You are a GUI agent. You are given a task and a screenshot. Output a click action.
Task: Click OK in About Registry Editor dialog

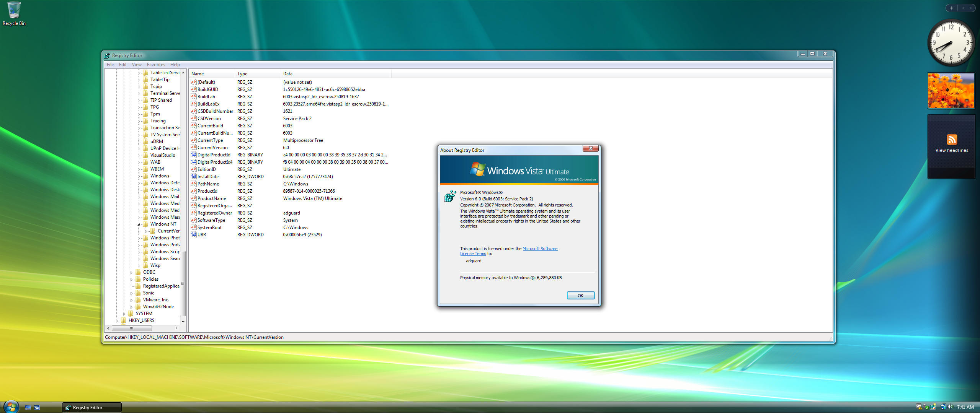point(580,296)
